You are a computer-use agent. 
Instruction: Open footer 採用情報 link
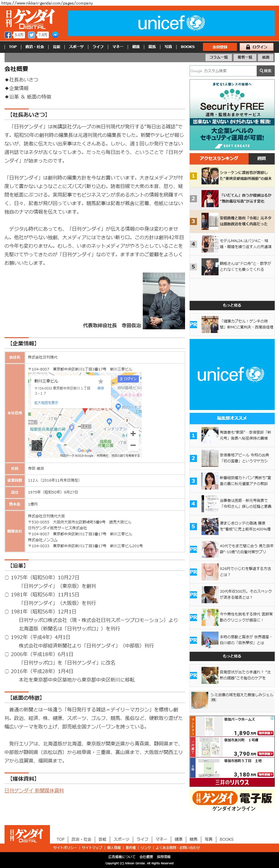pyautogui.click(x=163, y=857)
